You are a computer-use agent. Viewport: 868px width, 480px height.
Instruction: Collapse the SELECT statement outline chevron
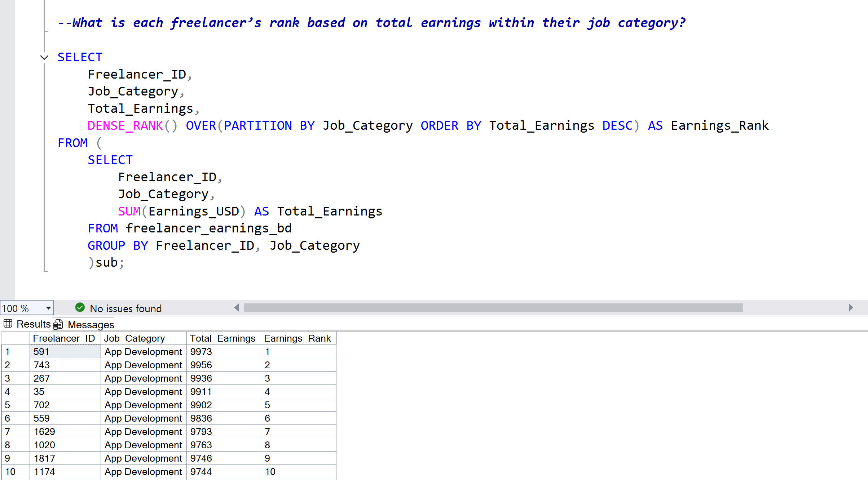[44, 58]
